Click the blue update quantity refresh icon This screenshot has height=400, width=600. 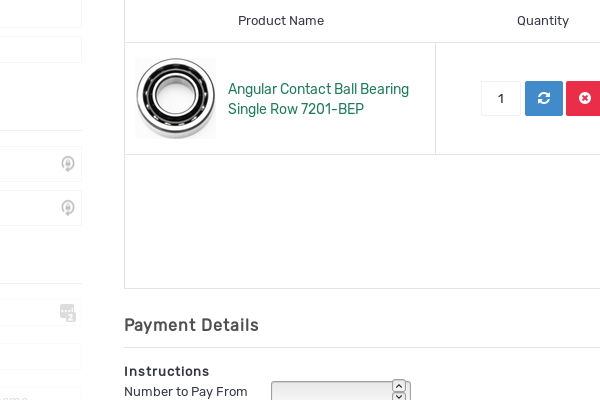[x=544, y=98]
